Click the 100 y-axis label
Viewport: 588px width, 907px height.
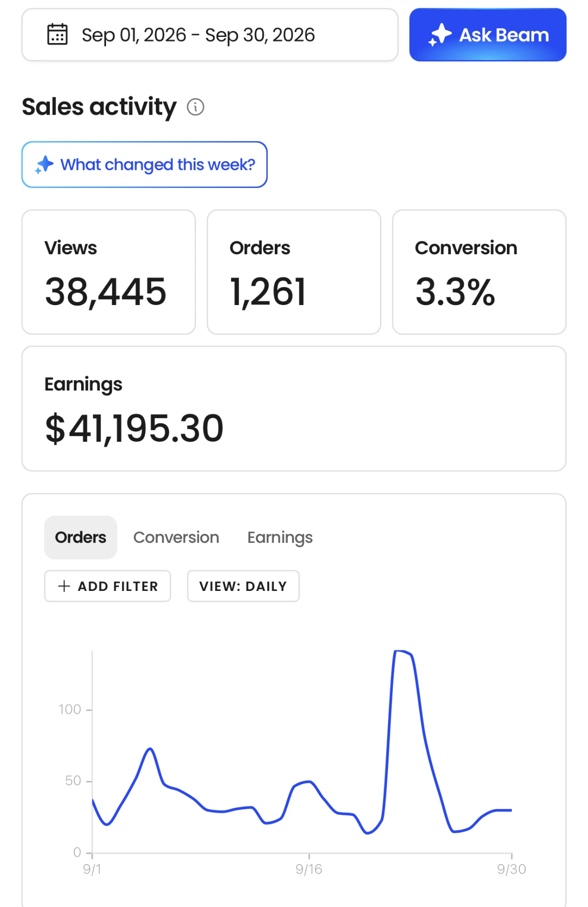point(70,709)
